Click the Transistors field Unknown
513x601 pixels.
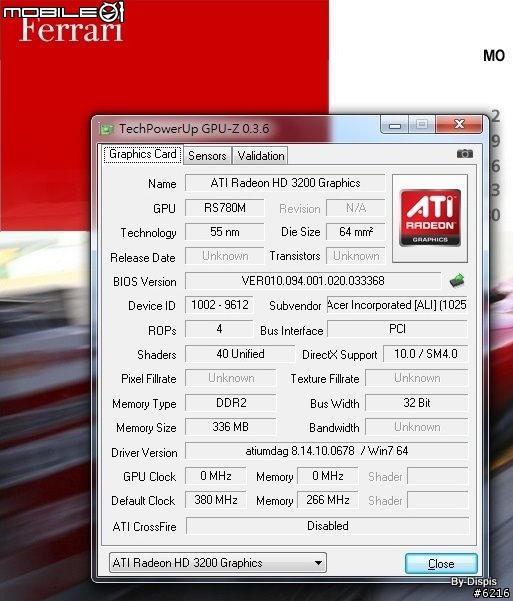point(356,256)
